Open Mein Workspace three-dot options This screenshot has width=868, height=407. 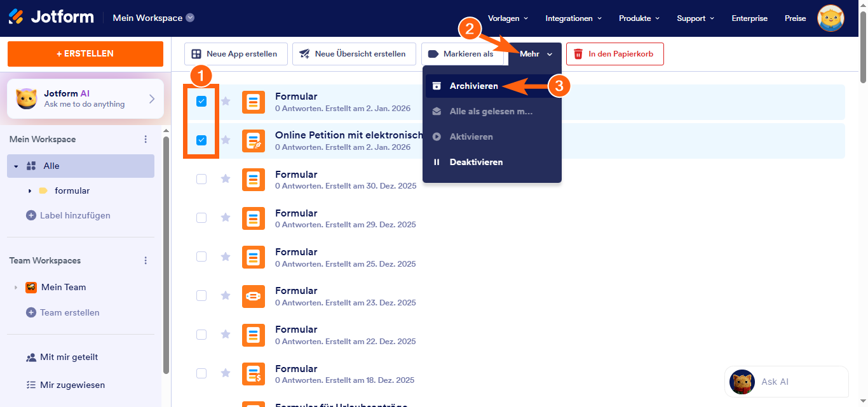pos(146,139)
